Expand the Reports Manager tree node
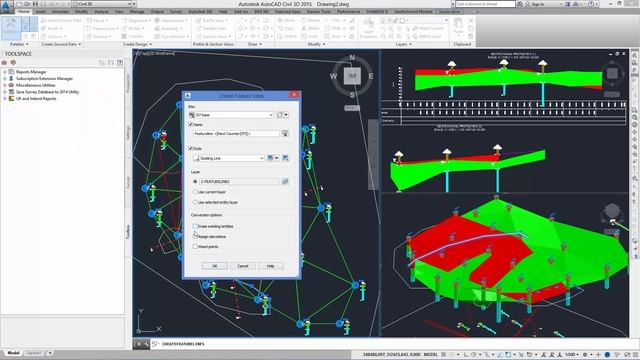Viewport: 640px width, 360px height. pos(5,71)
